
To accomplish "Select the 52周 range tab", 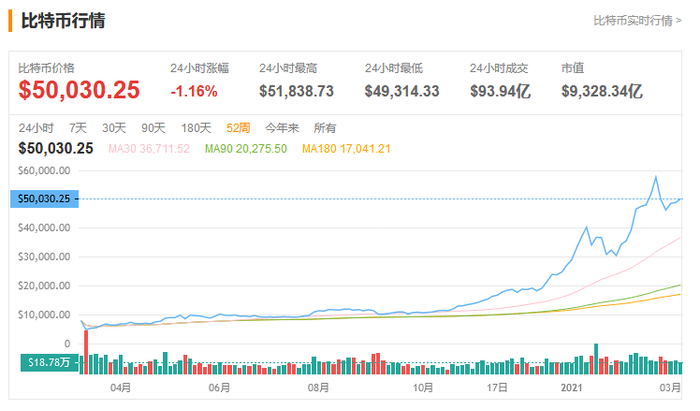I will [239, 128].
